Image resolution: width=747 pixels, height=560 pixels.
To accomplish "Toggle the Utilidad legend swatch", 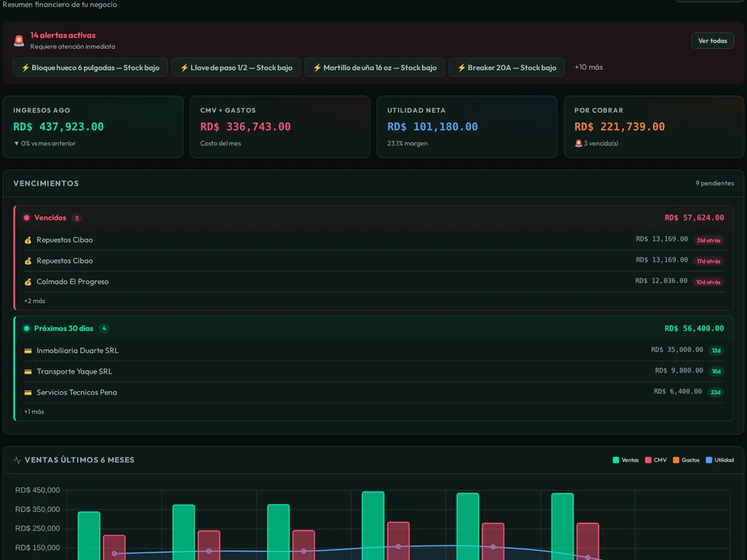I will pos(708,460).
